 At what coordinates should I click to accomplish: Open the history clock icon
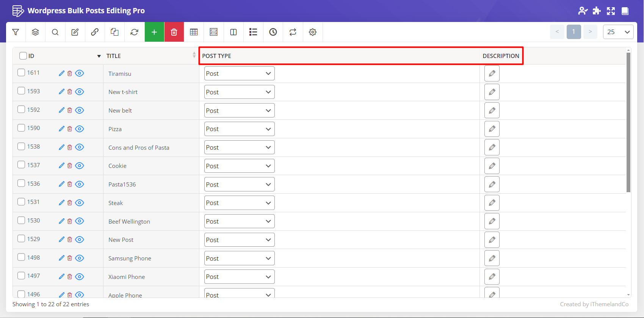click(273, 32)
